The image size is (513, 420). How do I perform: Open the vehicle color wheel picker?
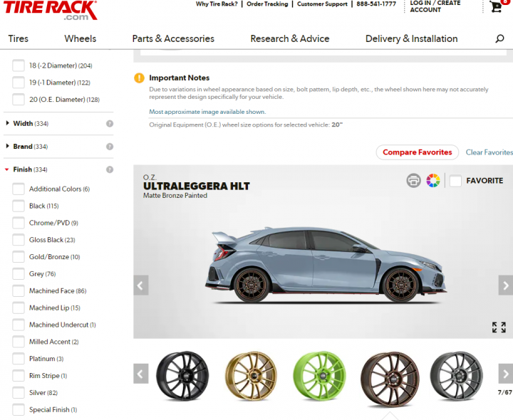click(433, 180)
